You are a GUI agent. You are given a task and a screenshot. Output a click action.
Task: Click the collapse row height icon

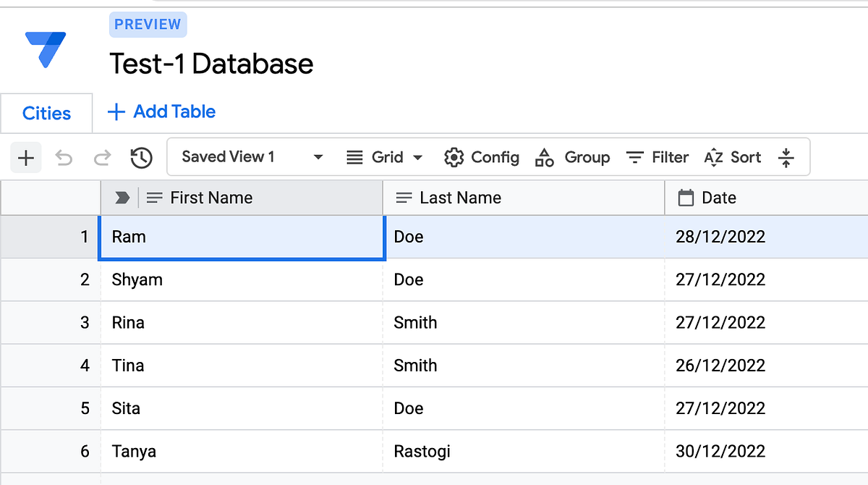click(x=786, y=158)
